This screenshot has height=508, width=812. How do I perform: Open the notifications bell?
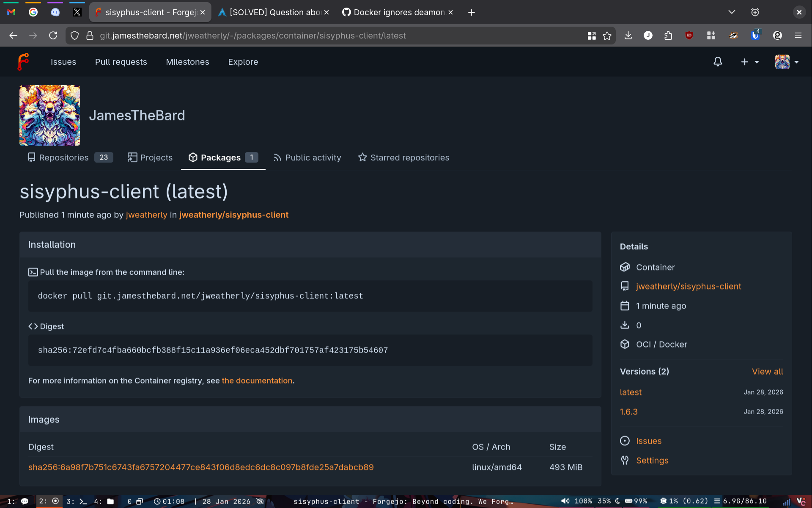pyautogui.click(x=718, y=62)
